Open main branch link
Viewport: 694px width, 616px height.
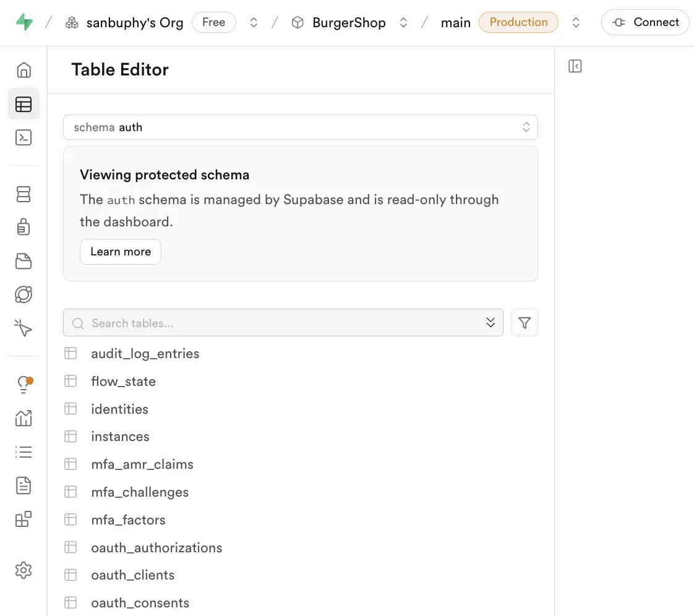coord(455,22)
